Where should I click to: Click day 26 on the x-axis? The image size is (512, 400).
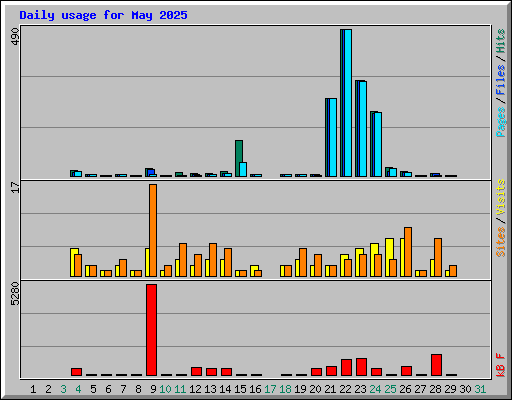(405, 389)
